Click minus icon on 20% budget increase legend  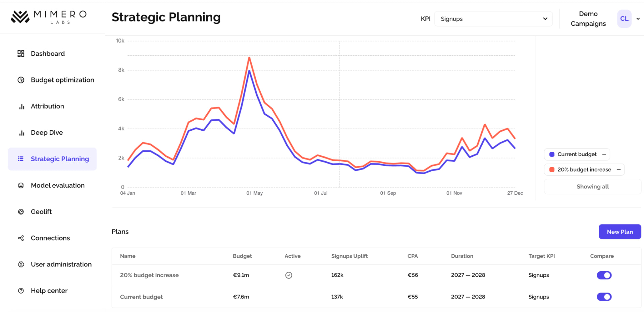tap(619, 170)
